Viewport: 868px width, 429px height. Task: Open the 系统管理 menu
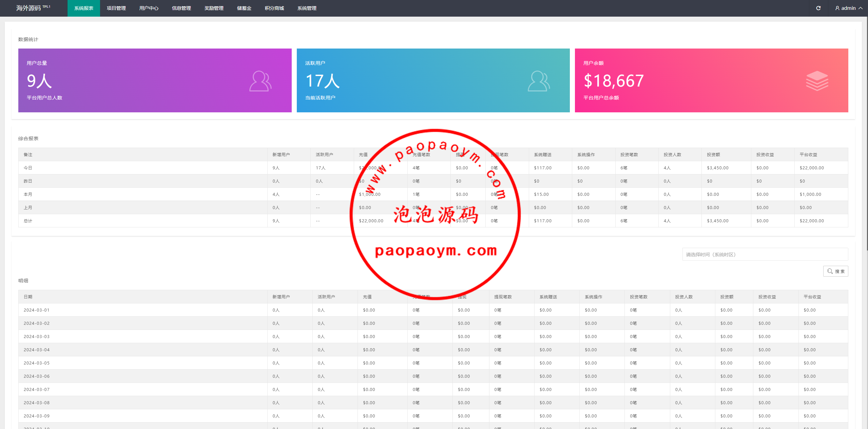(x=307, y=8)
